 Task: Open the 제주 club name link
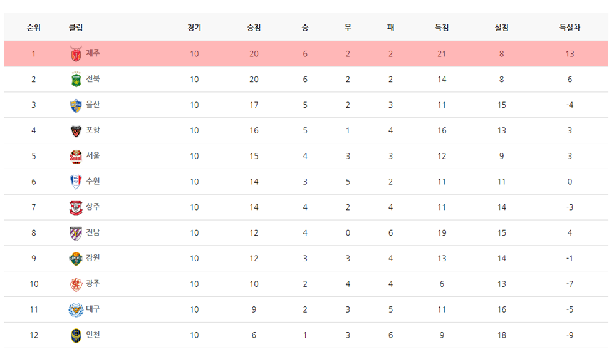pyautogui.click(x=93, y=53)
